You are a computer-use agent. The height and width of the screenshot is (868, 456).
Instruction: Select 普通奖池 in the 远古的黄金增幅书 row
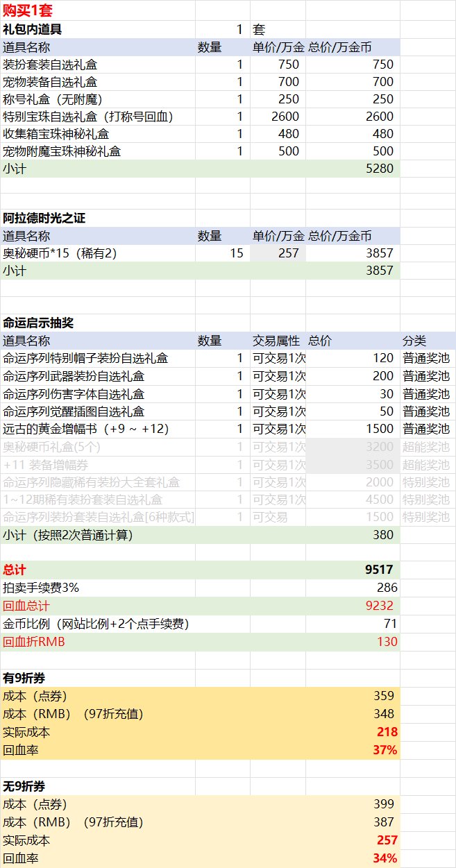tap(426, 429)
